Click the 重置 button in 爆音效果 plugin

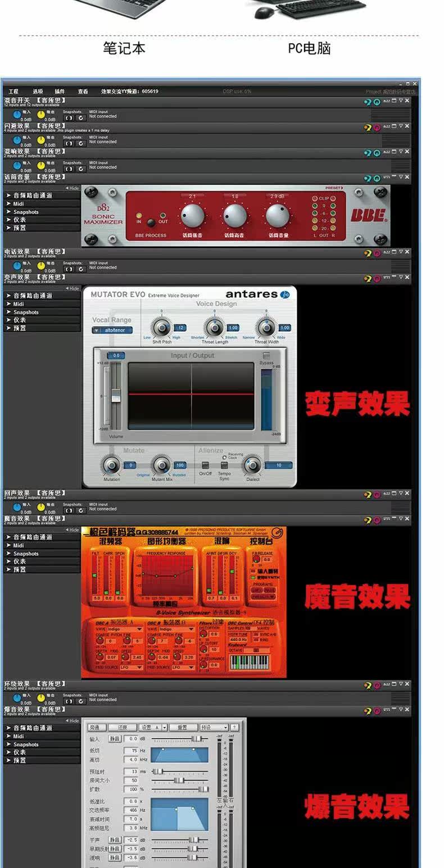click(x=183, y=728)
